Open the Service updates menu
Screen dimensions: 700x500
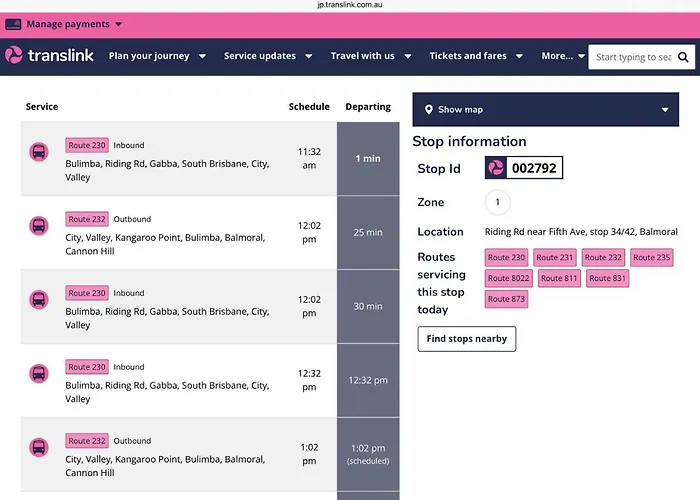coord(268,57)
